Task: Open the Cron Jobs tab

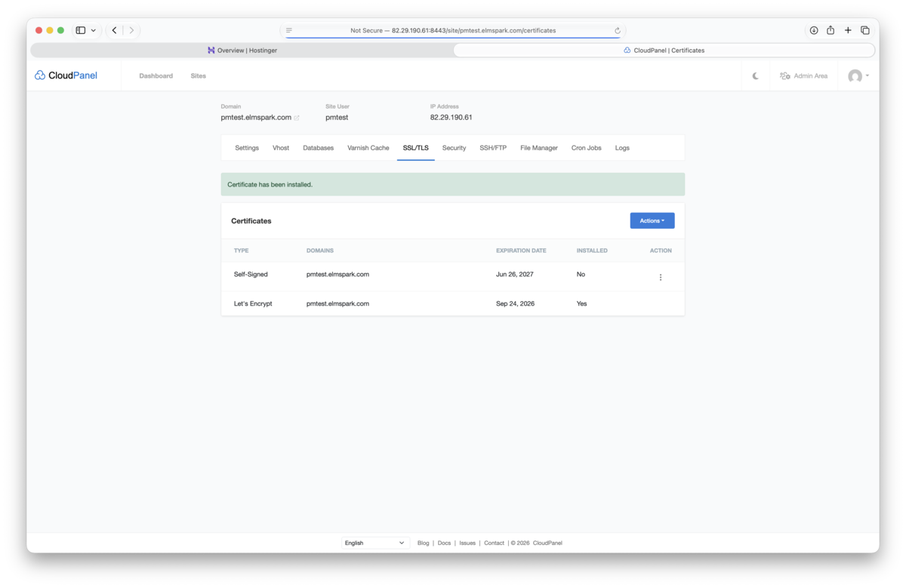Action: pos(586,148)
